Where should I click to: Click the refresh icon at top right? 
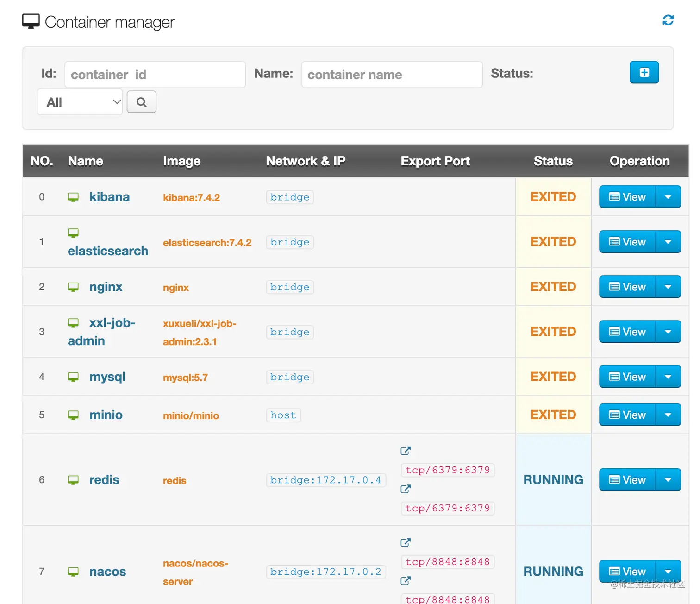[668, 20]
